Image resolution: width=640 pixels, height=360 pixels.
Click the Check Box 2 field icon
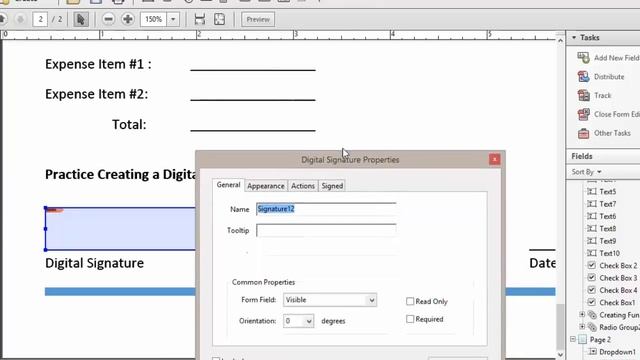pos(591,265)
